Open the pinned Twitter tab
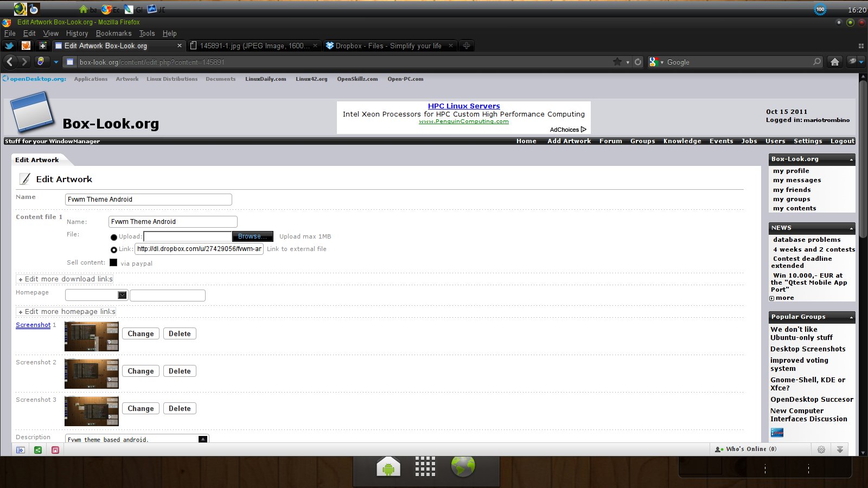The image size is (868, 488). coord(9,46)
